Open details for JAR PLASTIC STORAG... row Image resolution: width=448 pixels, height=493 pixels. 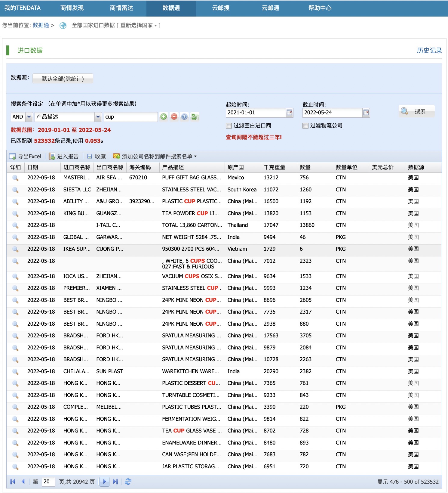15,467
